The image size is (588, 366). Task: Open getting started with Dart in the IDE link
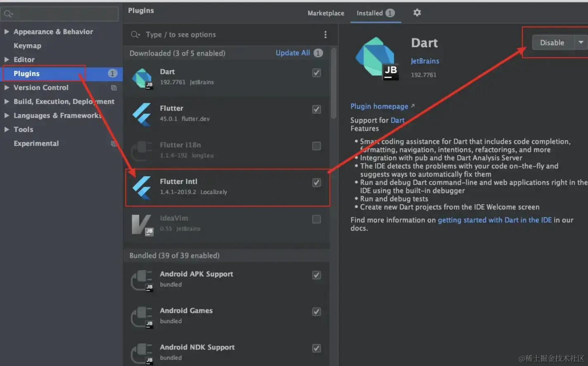pos(495,220)
